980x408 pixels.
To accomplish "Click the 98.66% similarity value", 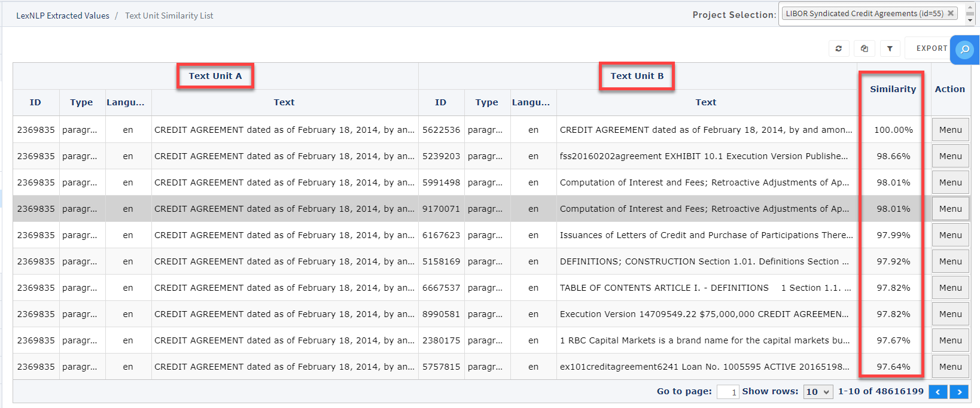I will tap(893, 156).
